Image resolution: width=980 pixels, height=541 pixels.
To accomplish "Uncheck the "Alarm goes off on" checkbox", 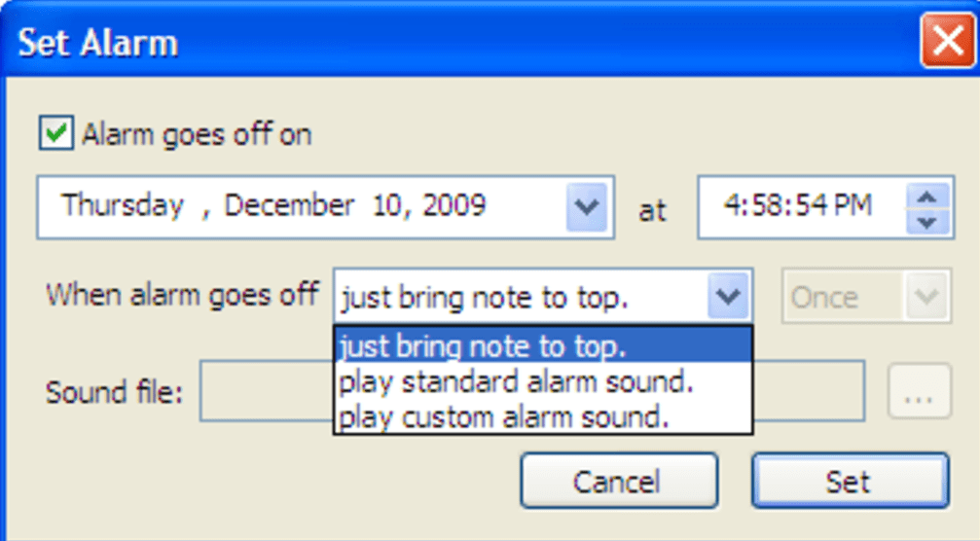I will 56,133.
